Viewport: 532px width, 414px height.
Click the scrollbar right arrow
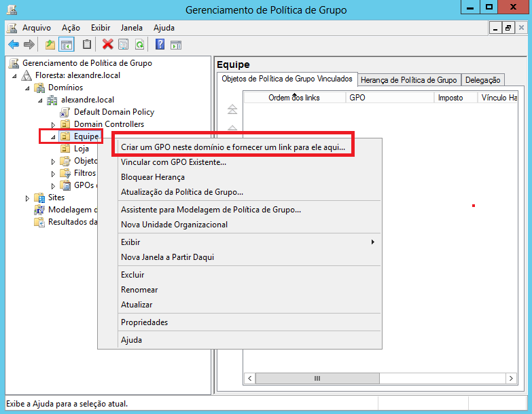pos(511,378)
